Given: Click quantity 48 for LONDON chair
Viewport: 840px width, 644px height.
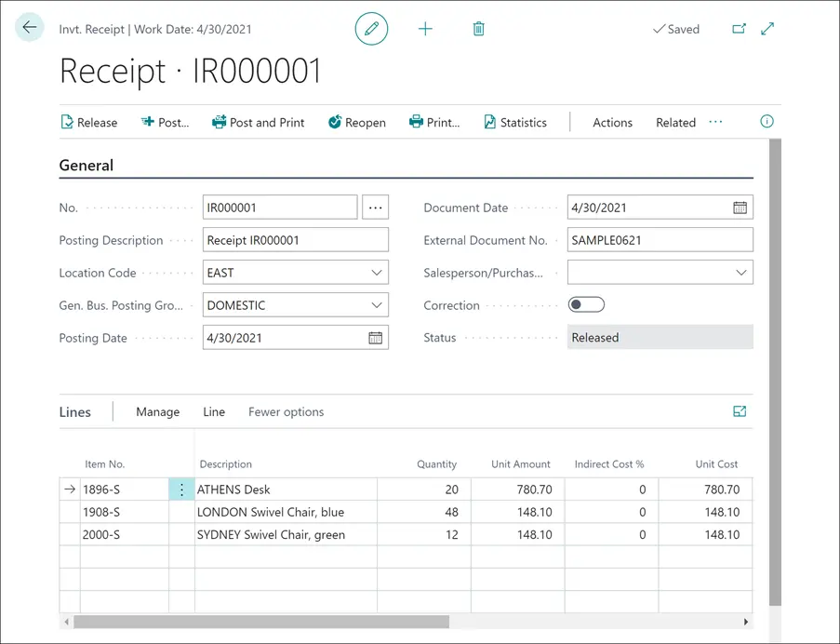Looking at the screenshot, I should pyautogui.click(x=424, y=512).
